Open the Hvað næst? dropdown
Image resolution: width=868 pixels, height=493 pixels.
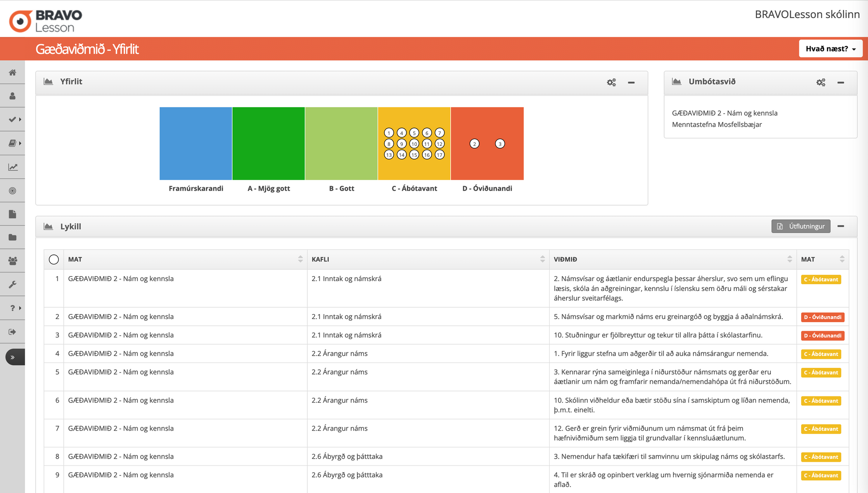pyautogui.click(x=830, y=49)
